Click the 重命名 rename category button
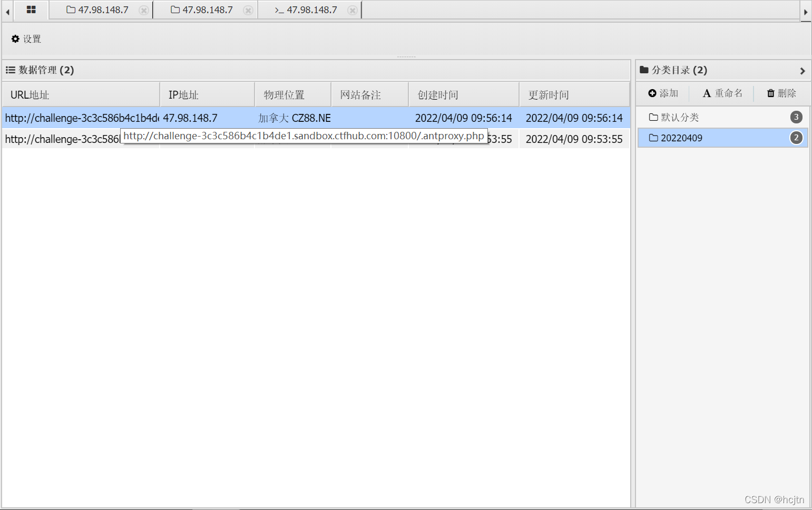The height and width of the screenshot is (510, 812). 722,93
